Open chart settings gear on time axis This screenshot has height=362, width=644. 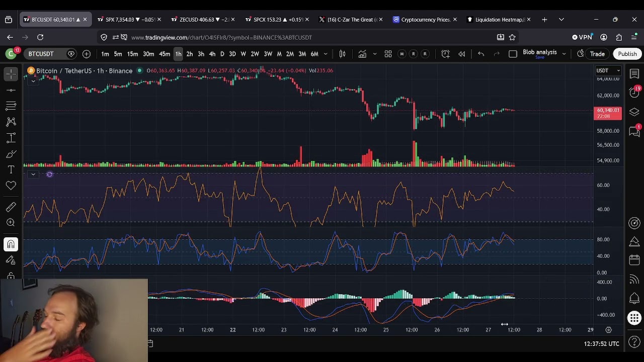(x=608, y=330)
